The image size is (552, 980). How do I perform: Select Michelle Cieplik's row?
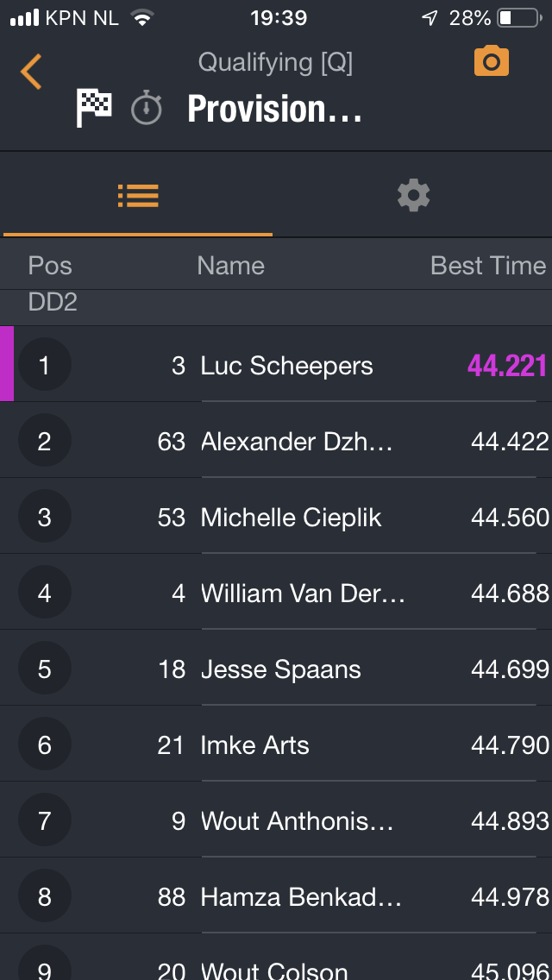pos(291,518)
